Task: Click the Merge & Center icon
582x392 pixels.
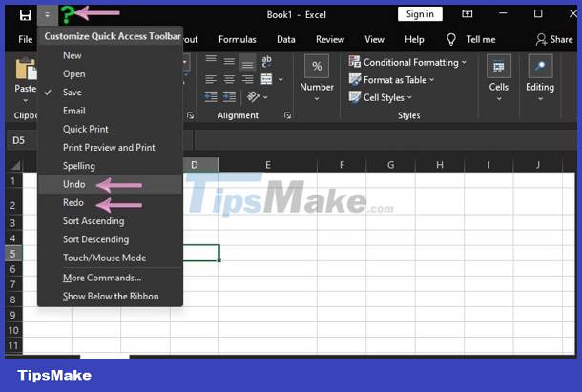Action: 266,79
